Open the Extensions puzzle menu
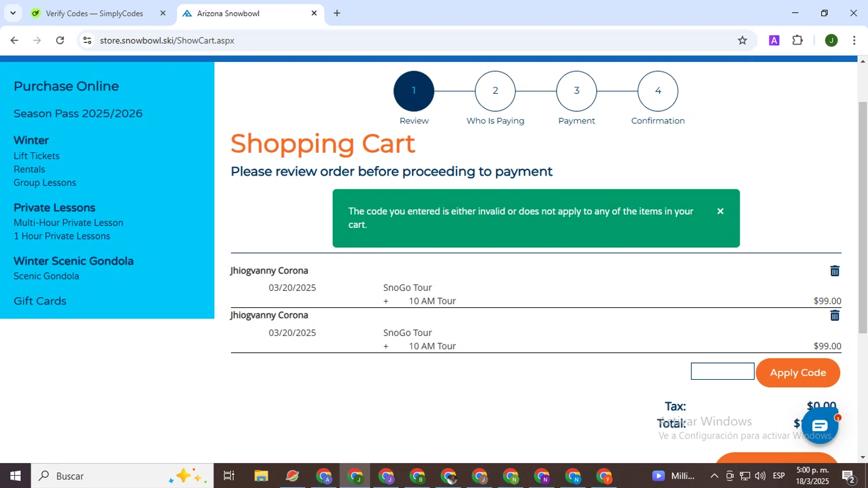This screenshot has height=488, width=868. pos(797,41)
